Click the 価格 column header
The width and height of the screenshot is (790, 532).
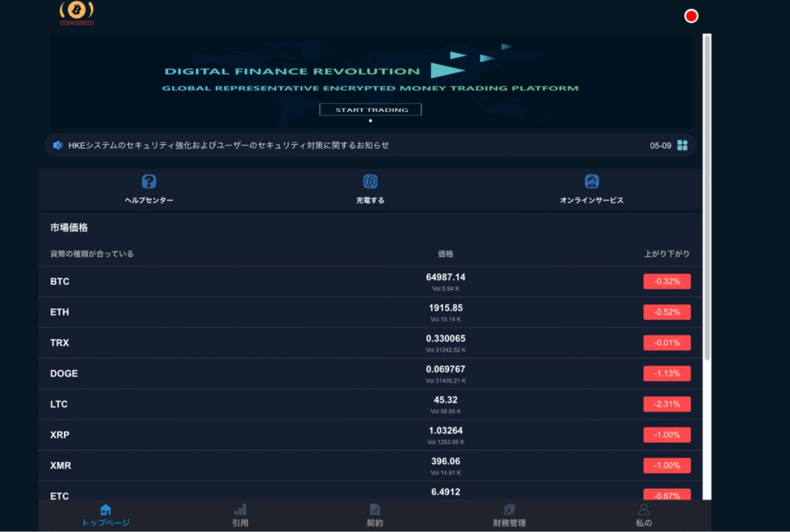(445, 254)
